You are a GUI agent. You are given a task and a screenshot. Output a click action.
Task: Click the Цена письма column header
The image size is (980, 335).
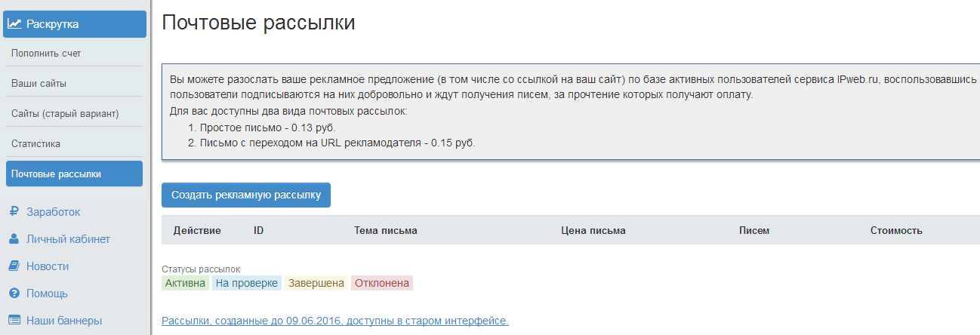click(x=593, y=230)
